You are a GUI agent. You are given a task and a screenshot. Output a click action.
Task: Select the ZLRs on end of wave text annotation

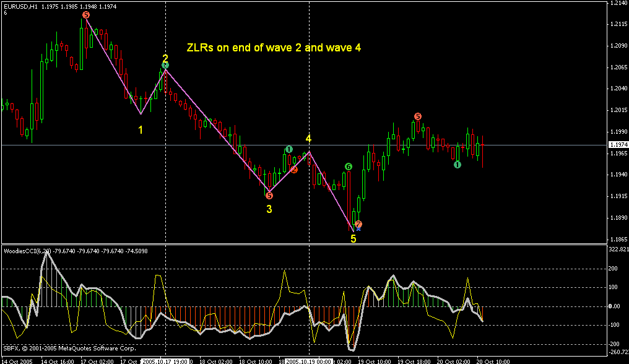point(274,47)
